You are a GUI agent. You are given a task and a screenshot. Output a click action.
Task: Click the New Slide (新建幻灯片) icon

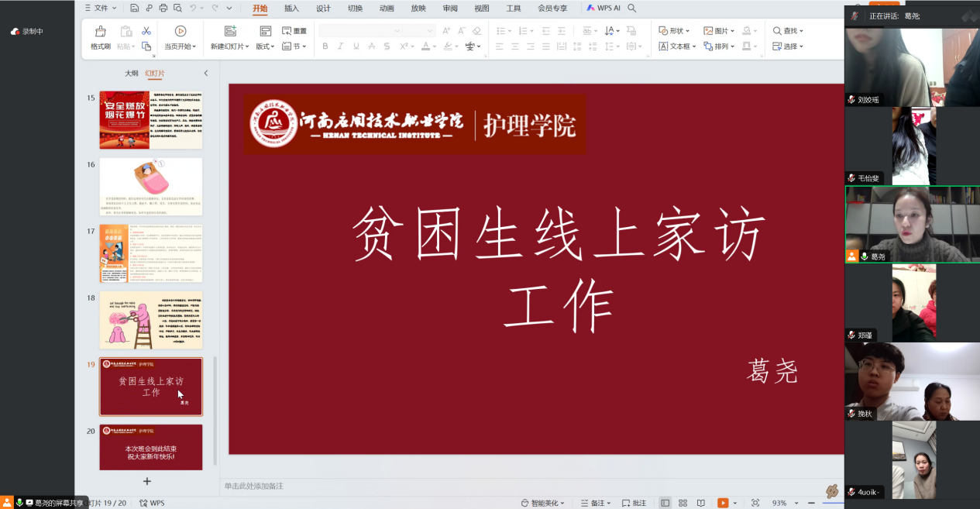tap(229, 31)
